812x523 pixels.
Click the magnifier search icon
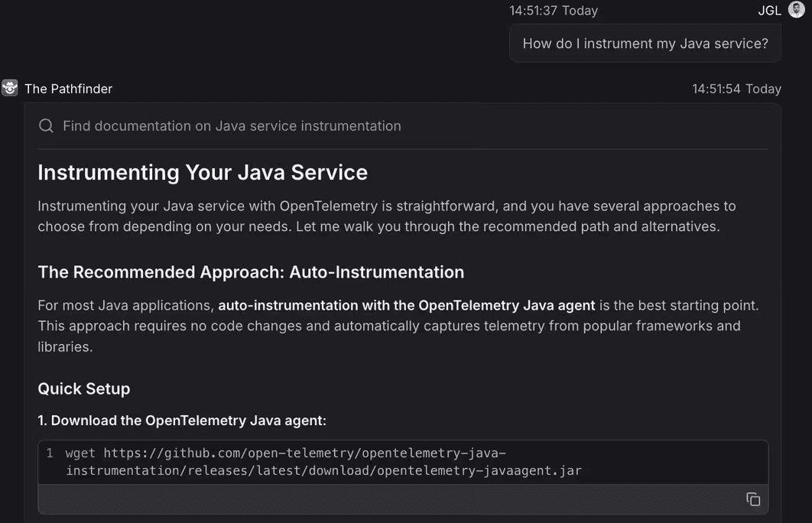point(46,126)
